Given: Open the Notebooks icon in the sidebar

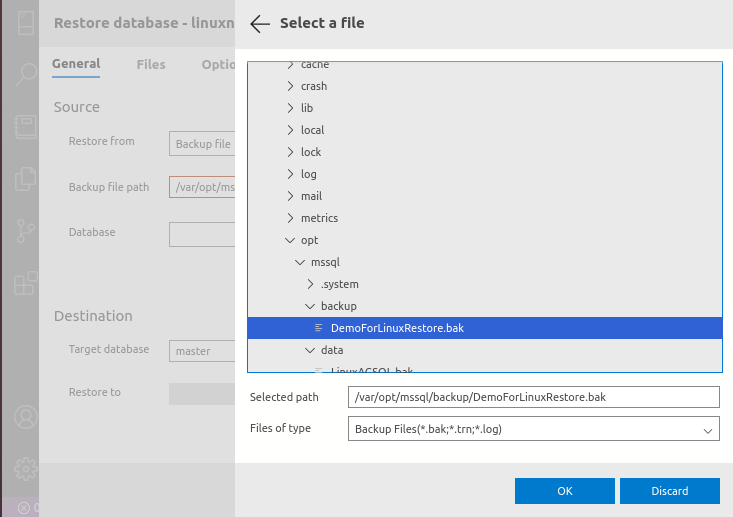Looking at the screenshot, I should coord(25,127).
